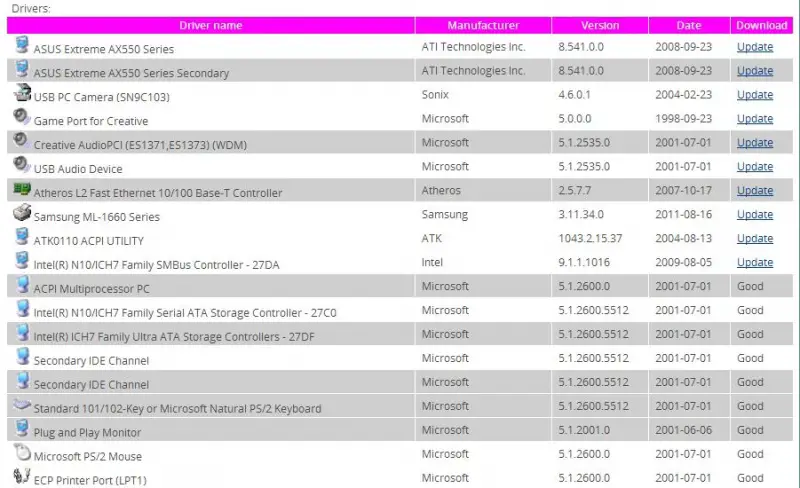This screenshot has height=488, width=800.
Task: Click the Version column header
Action: [600, 26]
